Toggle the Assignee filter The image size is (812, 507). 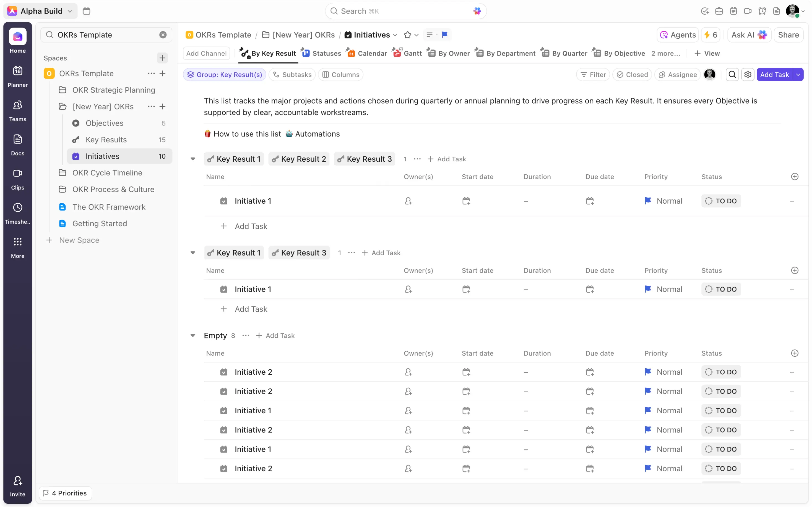[677, 74]
